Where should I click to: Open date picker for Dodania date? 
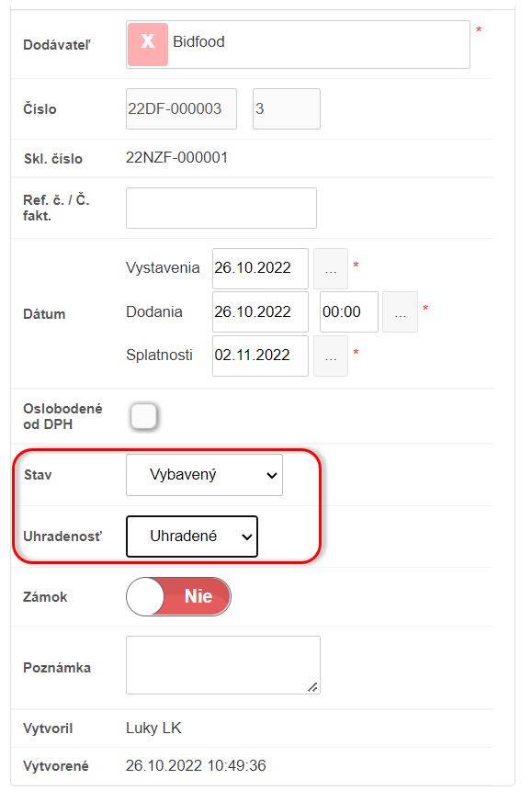tap(400, 312)
